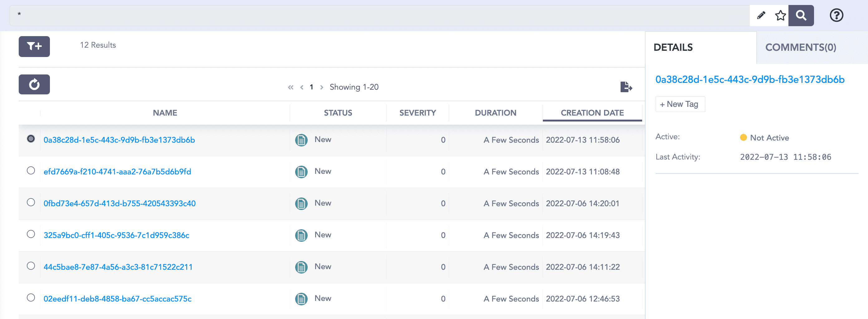Click the add filter funnel button
The image size is (868, 319).
(34, 46)
